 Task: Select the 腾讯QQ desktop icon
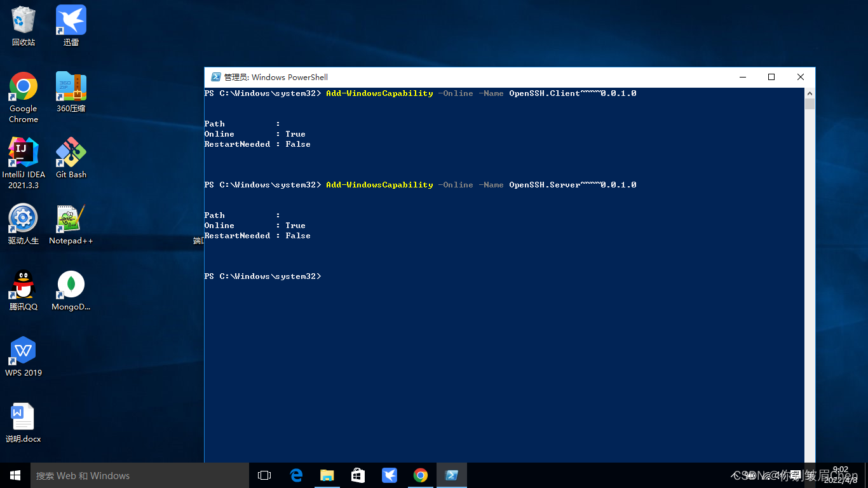[x=24, y=285]
